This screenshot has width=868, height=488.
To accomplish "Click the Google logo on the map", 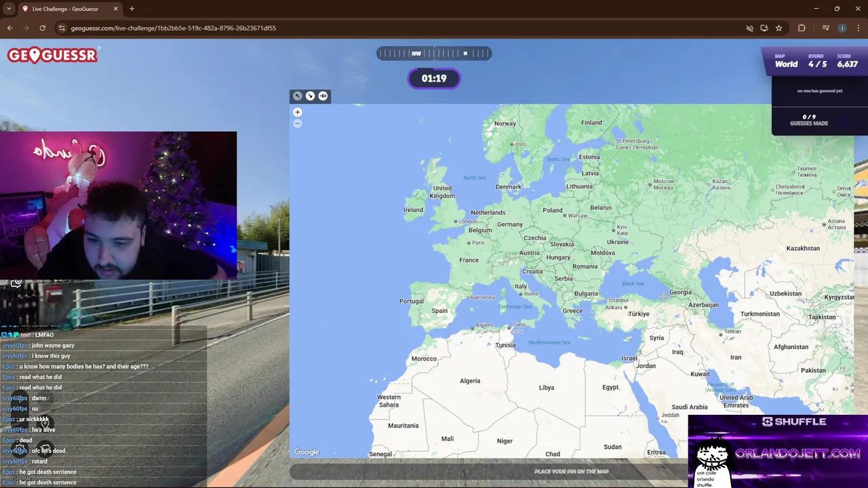I will click(x=307, y=452).
